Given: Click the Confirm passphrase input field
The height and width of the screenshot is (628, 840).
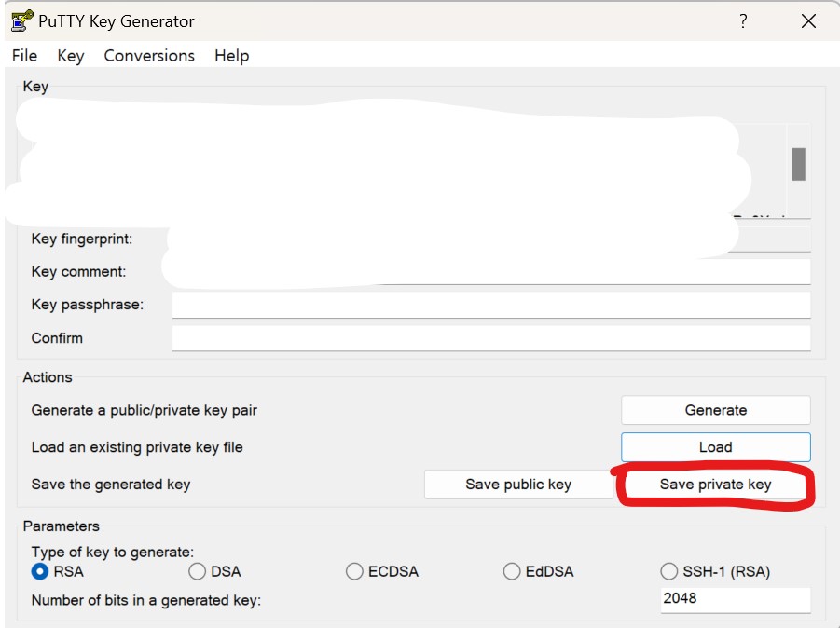Looking at the screenshot, I should pyautogui.click(x=491, y=338).
